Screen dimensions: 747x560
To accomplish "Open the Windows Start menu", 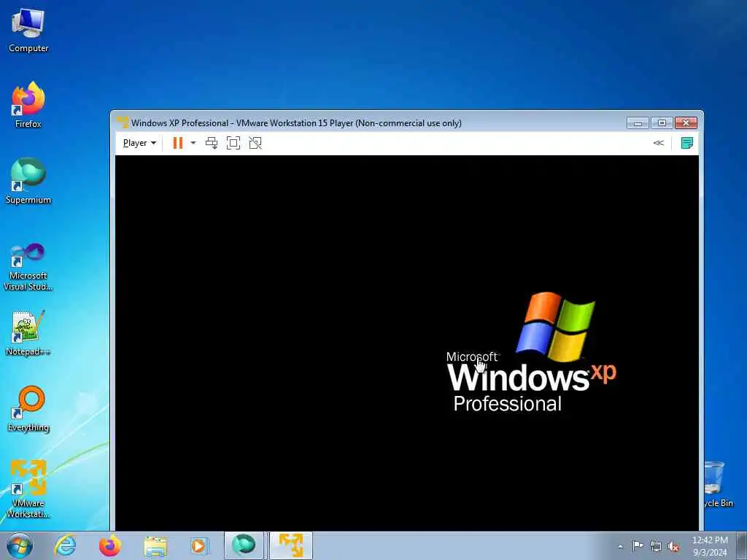I will (20, 545).
